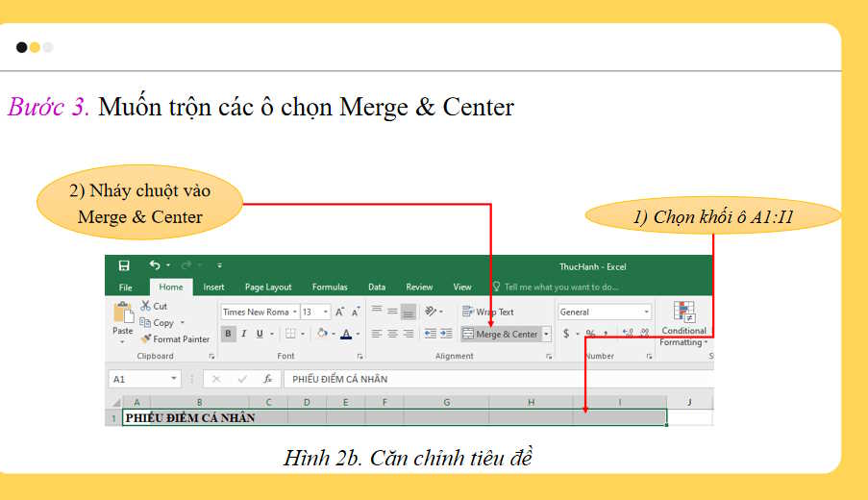Open Customize Quick Access Toolbar menu
Image resolution: width=868 pixels, height=500 pixels.
pos(219,265)
